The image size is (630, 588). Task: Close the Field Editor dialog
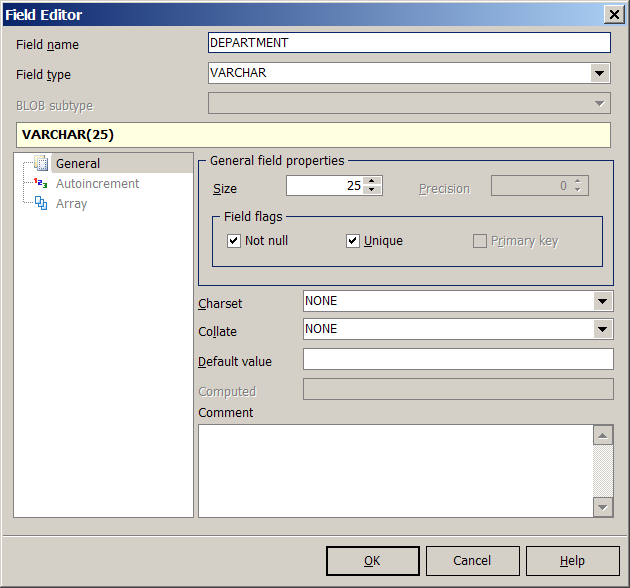(612, 14)
